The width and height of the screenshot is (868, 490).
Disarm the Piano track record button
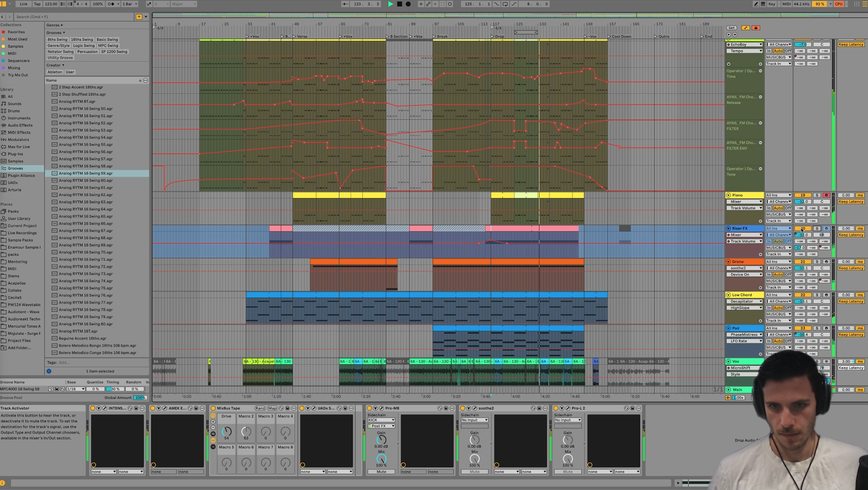tap(826, 195)
